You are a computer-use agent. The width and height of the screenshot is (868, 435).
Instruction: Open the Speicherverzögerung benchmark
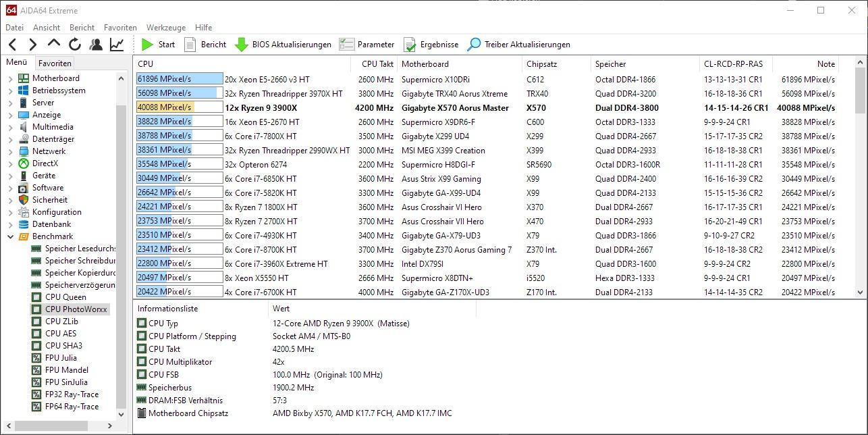(80, 285)
